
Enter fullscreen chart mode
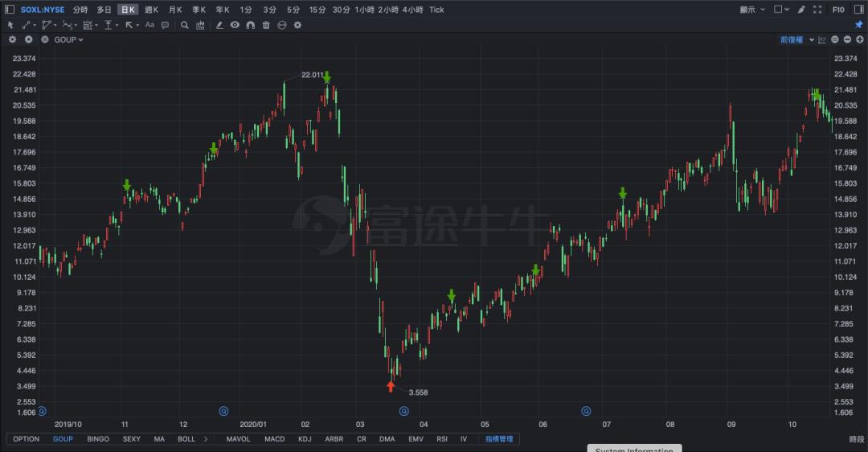tap(819, 10)
